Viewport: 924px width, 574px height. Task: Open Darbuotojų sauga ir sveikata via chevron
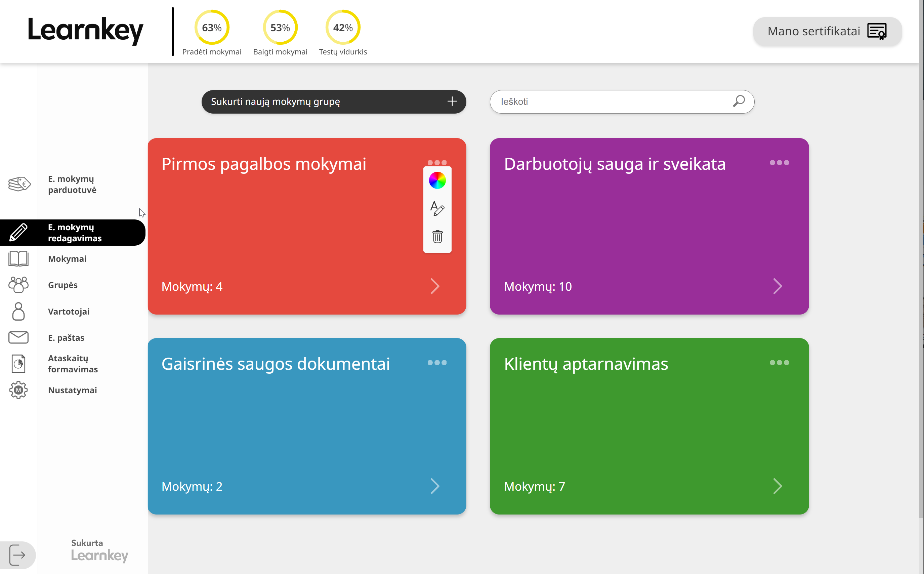[777, 286]
